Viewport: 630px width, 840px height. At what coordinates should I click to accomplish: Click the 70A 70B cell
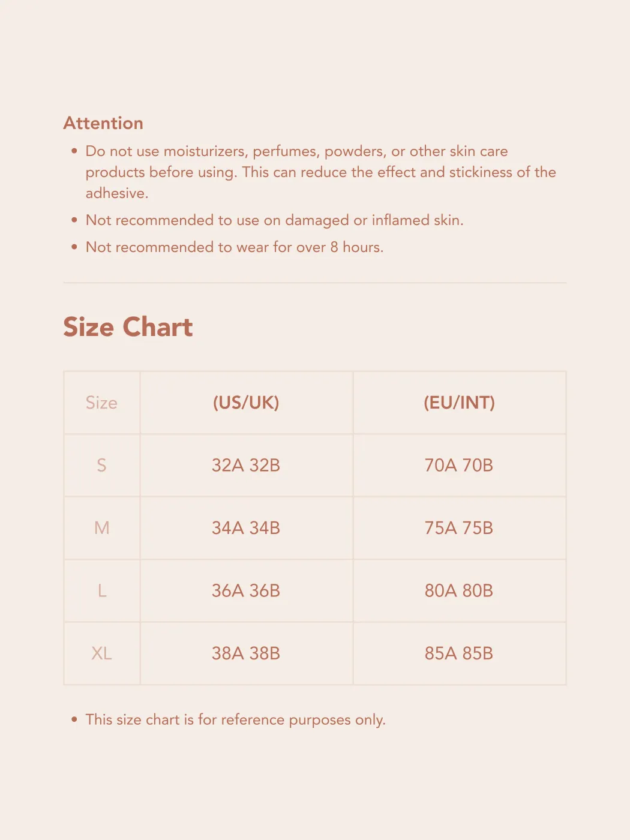(459, 466)
